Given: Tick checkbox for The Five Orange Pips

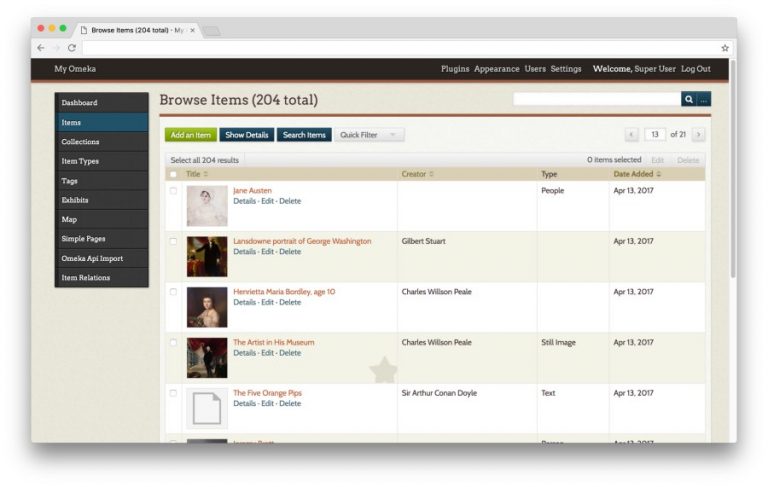Looking at the screenshot, I should click(x=173, y=393).
